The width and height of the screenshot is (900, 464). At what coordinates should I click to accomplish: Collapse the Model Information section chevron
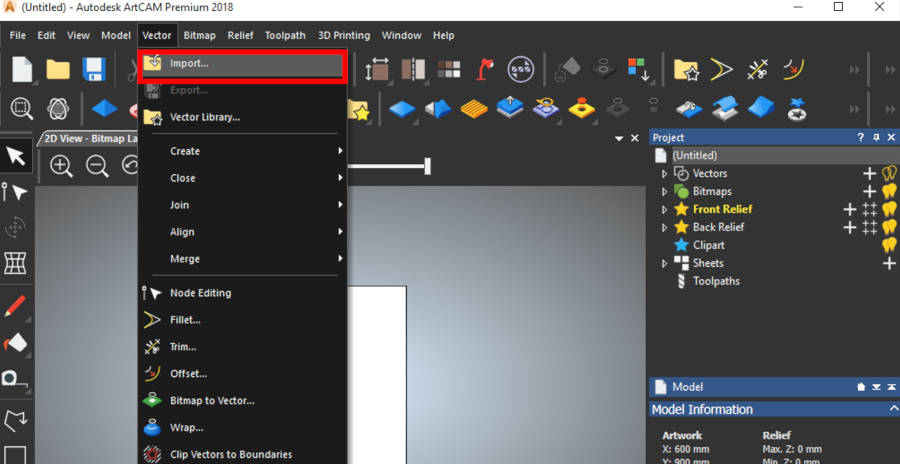893,408
